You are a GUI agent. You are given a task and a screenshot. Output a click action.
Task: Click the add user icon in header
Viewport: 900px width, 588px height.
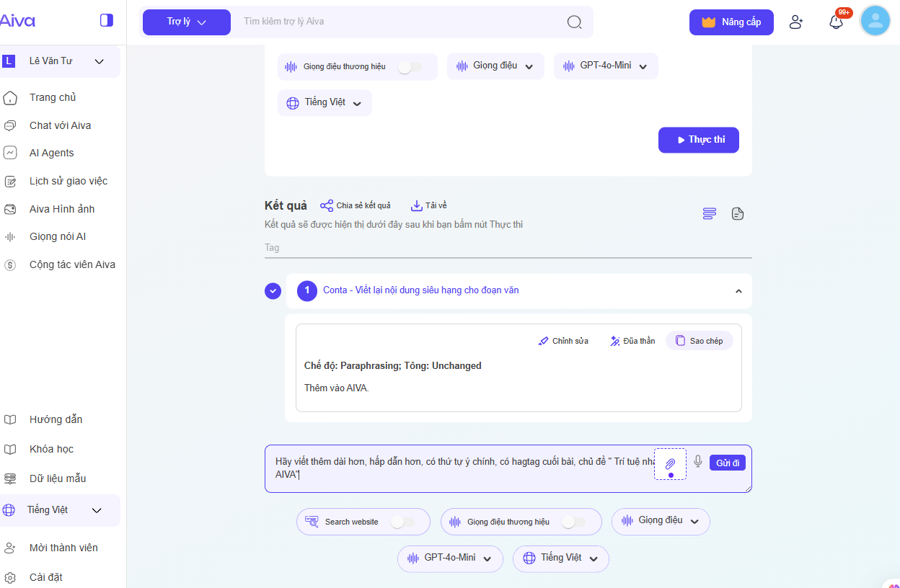[x=795, y=22]
